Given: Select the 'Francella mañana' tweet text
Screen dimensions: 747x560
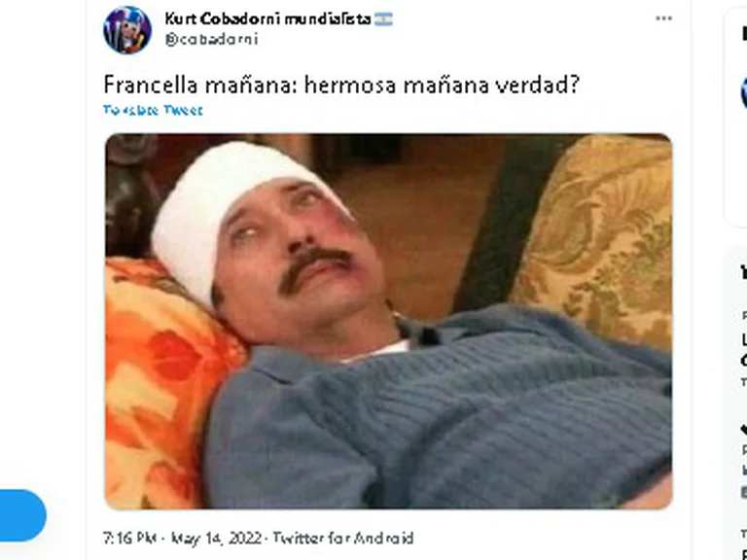Looking at the screenshot, I should coord(341,85).
